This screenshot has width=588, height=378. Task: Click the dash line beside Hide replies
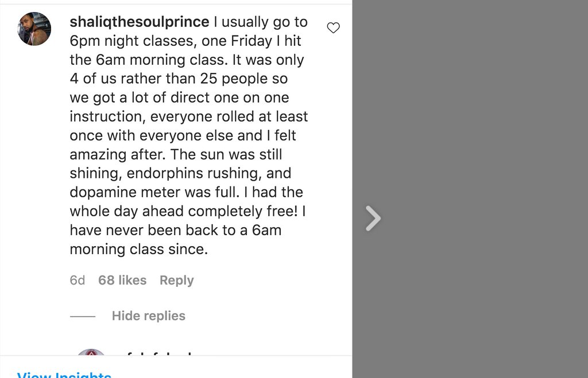click(x=83, y=317)
